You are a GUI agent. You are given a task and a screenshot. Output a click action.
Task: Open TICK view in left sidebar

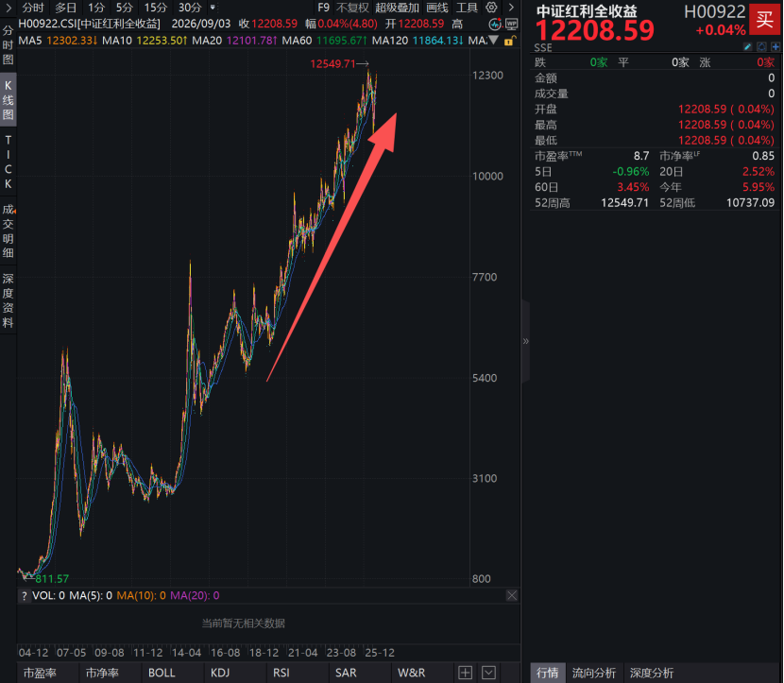pyautogui.click(x=8, y=162)
